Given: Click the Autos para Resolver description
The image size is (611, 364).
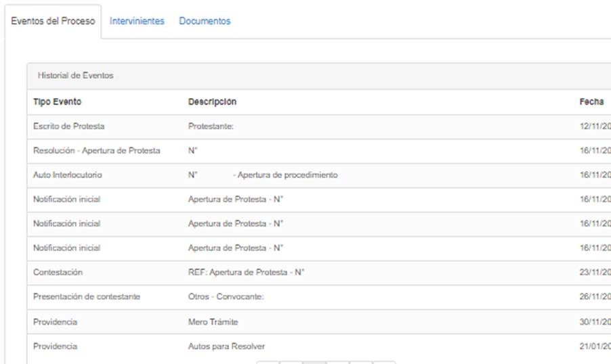Looking at the screenshot, I should pyautogui.click(x=226, y=346).
